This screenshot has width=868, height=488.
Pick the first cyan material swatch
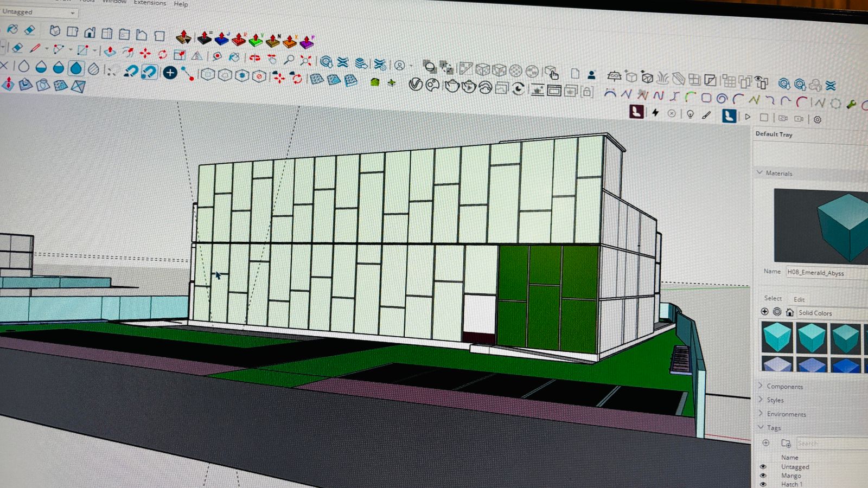[x=777, y=337]
